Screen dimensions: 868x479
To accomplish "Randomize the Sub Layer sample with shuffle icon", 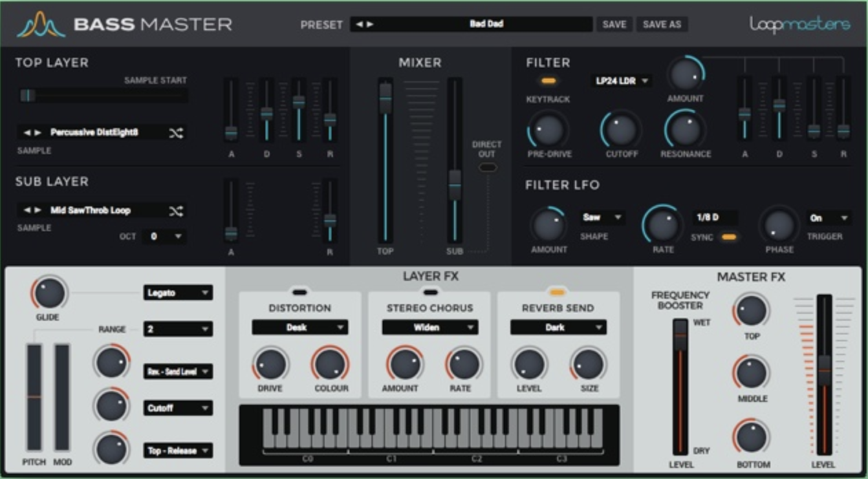I will pyautogui.click(x=176, y=211).
